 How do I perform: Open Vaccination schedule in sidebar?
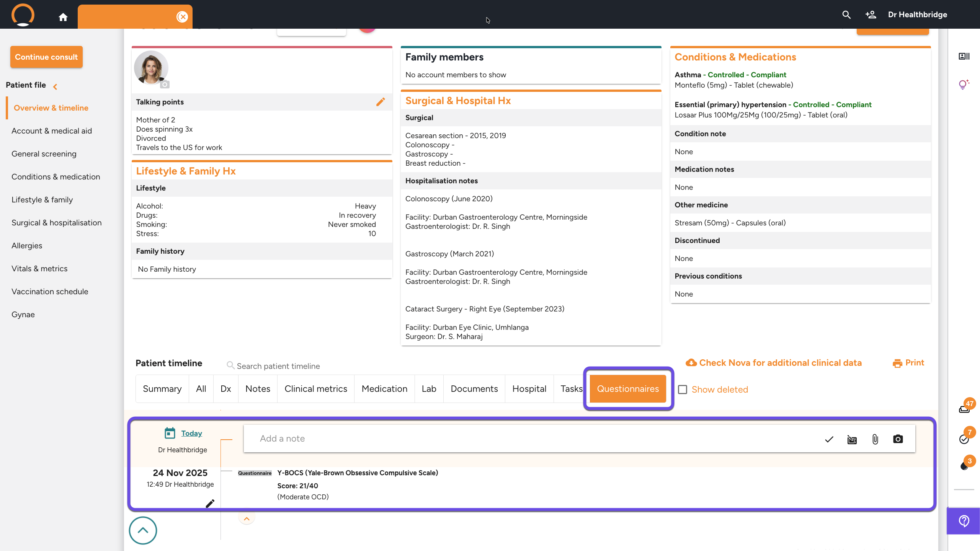[50, 292]
